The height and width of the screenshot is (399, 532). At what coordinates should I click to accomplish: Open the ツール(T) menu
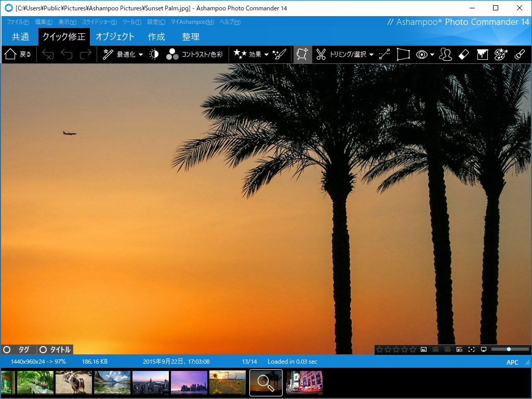pos(131,22)
